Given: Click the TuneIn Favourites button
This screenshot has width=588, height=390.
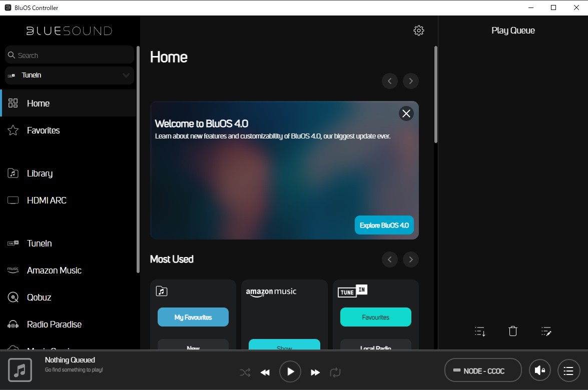Looking at the screenshot, I should click(375, 317).
